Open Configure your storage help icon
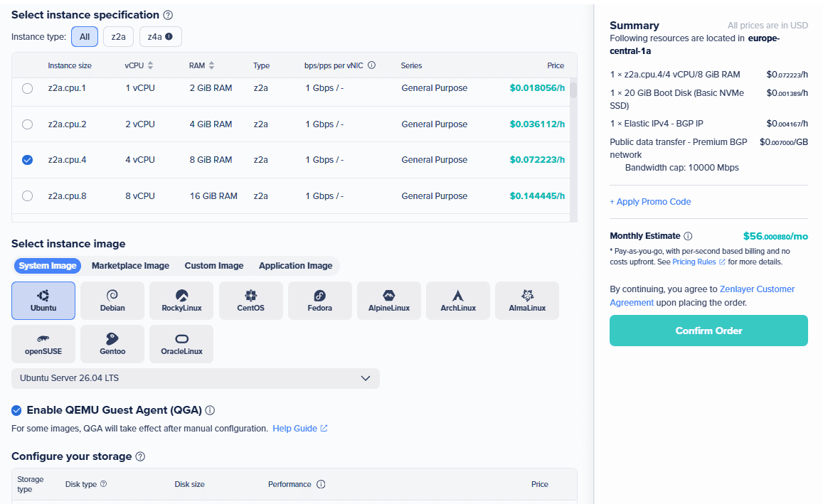Viewport: 823px width, 504px height. [x=140, y=456]
